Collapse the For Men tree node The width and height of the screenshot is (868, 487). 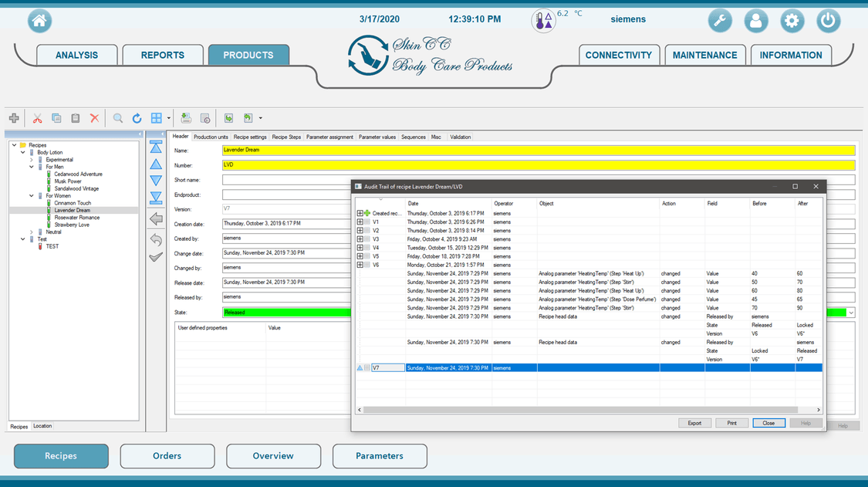(31, 167)
